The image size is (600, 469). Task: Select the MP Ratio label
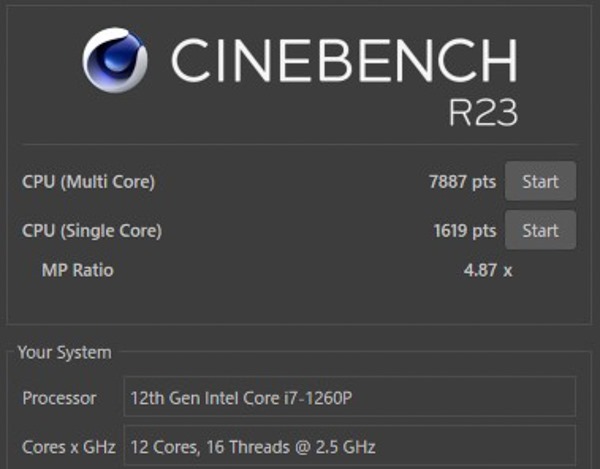click(78, 270)
